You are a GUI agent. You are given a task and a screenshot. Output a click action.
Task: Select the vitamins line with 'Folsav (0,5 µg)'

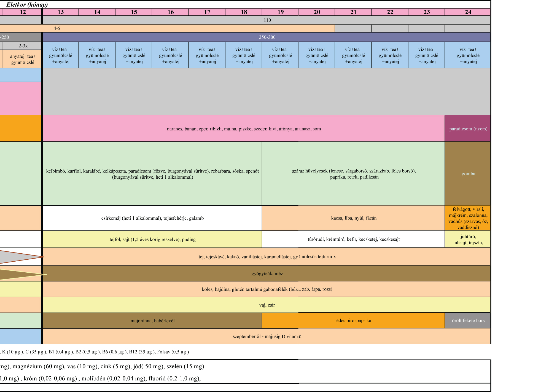click(x=95, y=352)
